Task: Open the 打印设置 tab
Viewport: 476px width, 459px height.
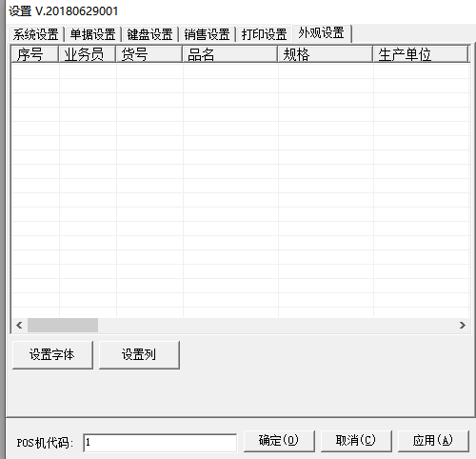Action: pyautogui.click(x=264, y=34)
